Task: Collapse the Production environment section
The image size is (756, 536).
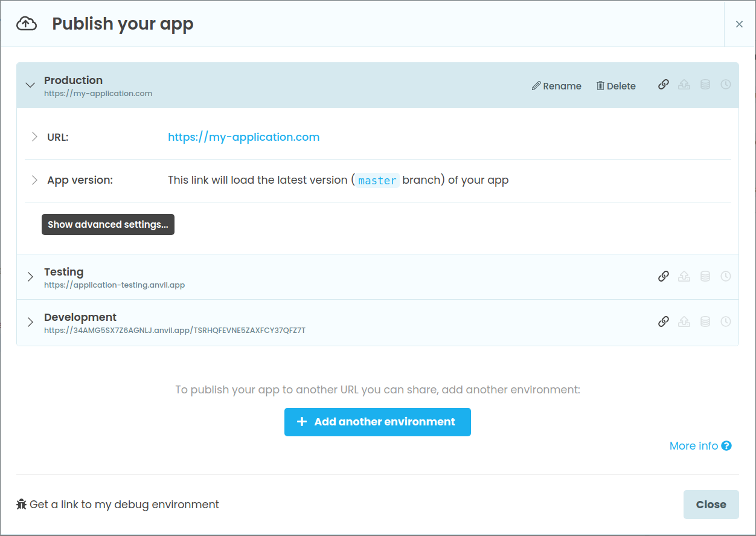Action: pos(30,85)
